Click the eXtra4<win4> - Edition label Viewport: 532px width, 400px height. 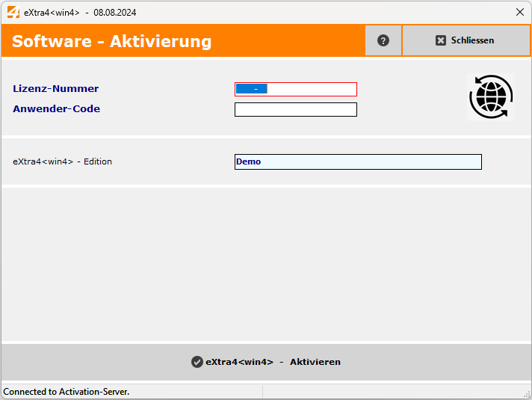tap(63, 161)
